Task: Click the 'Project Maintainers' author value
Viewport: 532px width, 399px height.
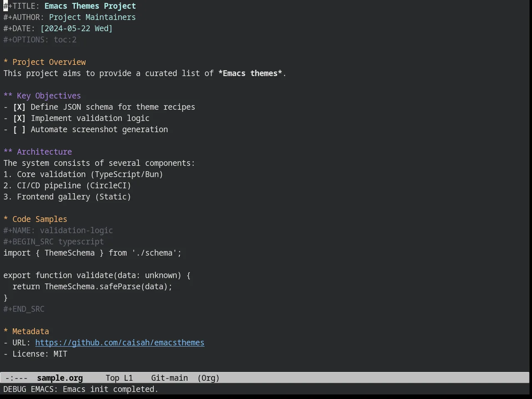Action: (x=92, y=17)
